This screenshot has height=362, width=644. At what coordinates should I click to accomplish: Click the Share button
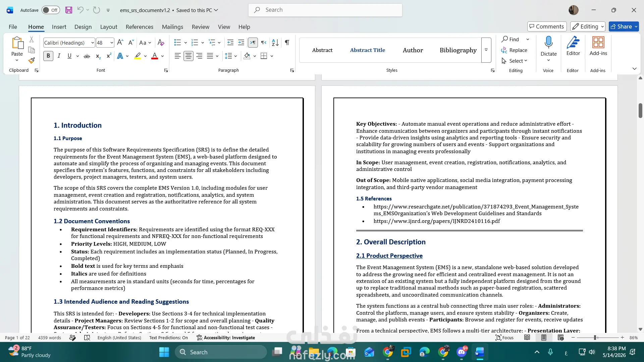tap(624, 26)
